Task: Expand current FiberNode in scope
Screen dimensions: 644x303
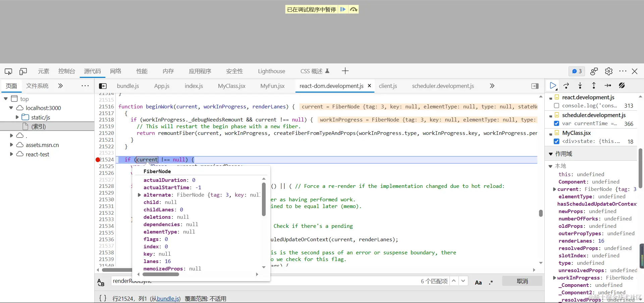Action: (x=554, y=189)
